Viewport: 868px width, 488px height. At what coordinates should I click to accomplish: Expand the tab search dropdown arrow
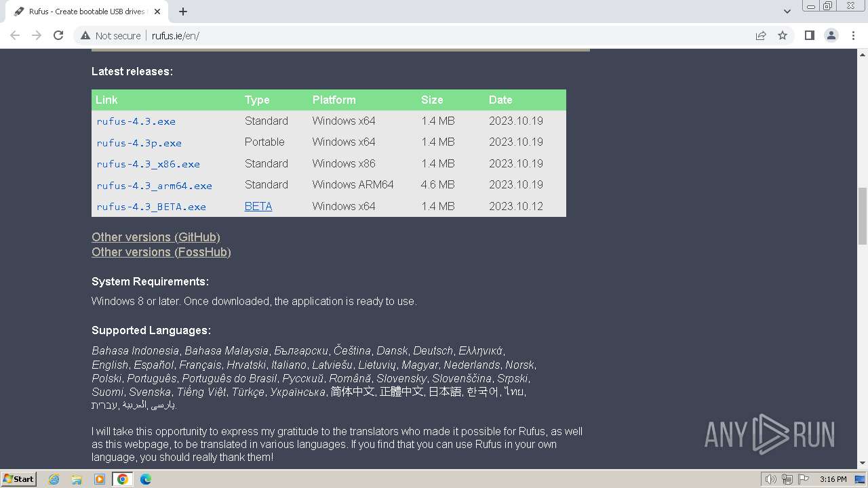(x=787, y=12)
